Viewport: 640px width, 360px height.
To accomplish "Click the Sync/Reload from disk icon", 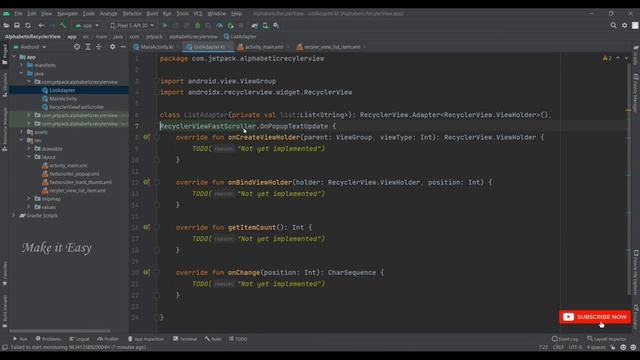I will tap(28, 25).
